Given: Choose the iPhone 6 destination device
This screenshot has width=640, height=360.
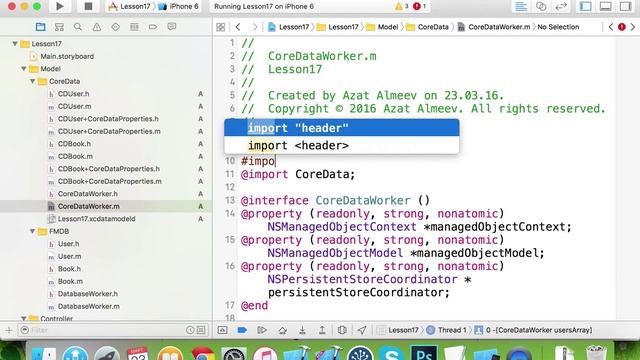Looking at the screenshot, I should tap(179, 7).
